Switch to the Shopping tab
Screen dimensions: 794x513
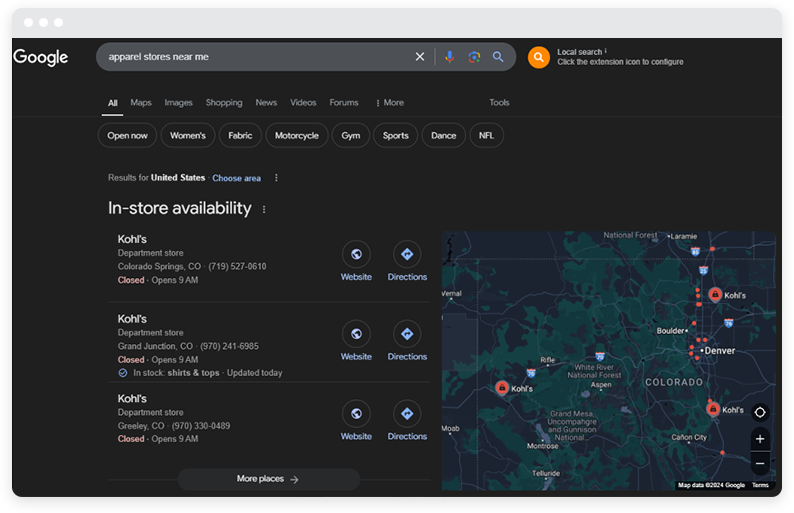pos(224,103)
